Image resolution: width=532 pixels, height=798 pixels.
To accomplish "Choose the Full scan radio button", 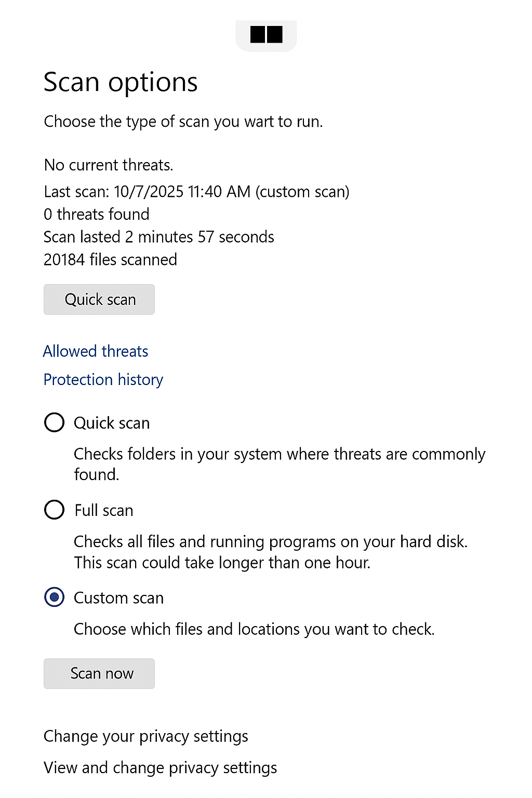I will point(55,510).
